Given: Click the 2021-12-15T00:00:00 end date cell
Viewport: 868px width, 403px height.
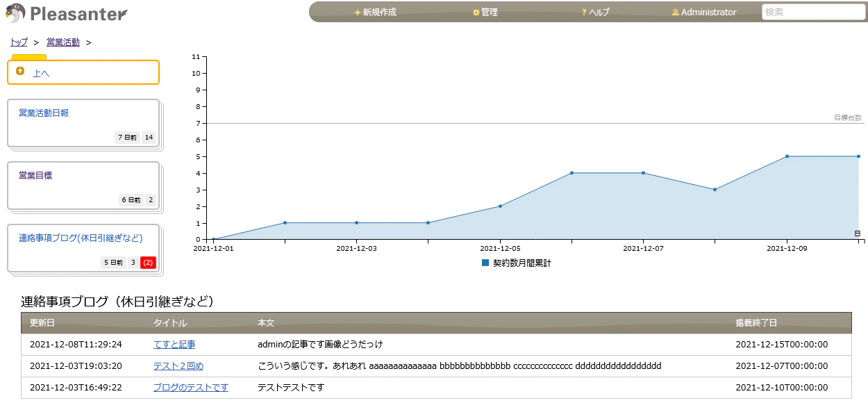Looking at the screenshot, I should (x=790, y=345).
